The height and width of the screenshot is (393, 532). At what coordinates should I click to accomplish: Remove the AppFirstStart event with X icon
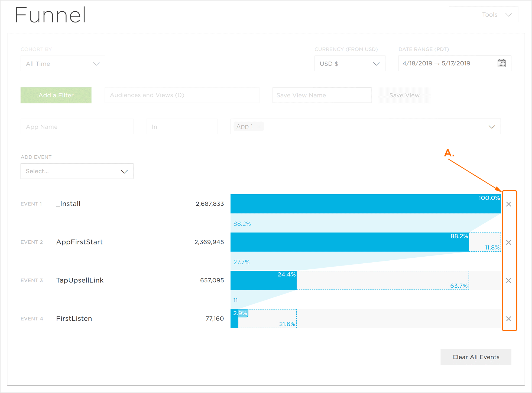pyautogui.click(x=508, y=242)
